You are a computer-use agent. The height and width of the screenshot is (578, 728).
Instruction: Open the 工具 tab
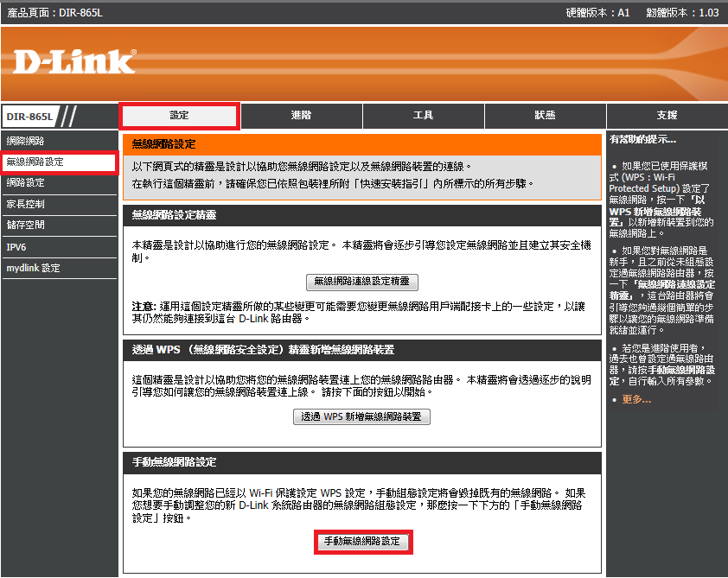[x=424, y=116]
